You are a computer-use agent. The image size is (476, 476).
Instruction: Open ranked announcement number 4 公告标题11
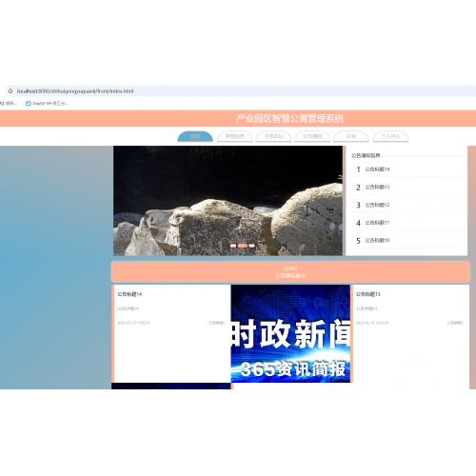(407, 223)
